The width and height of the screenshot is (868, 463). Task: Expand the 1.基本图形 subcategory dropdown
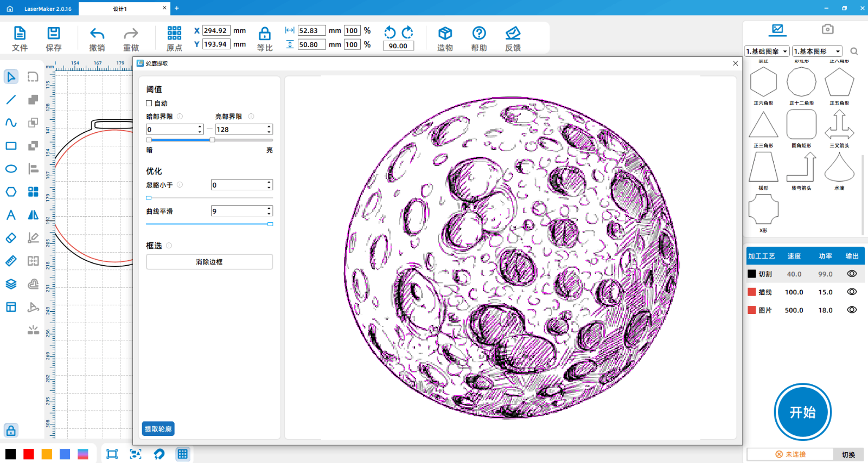(x=817, y=52)
